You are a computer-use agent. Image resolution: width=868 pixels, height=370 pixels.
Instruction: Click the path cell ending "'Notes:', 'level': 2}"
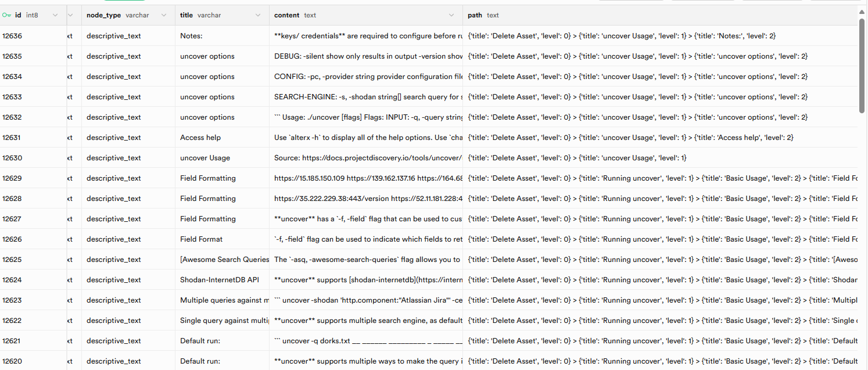point(660,36)
